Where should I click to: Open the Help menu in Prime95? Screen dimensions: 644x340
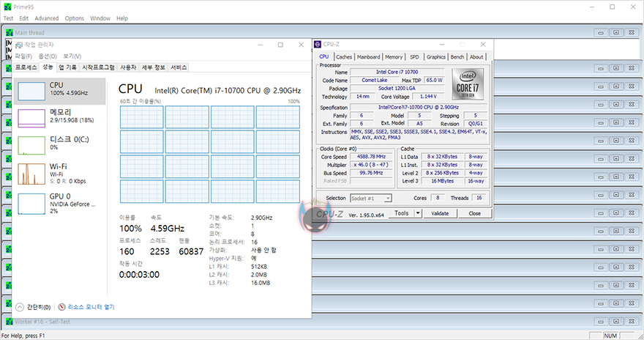tap(122, 18)
